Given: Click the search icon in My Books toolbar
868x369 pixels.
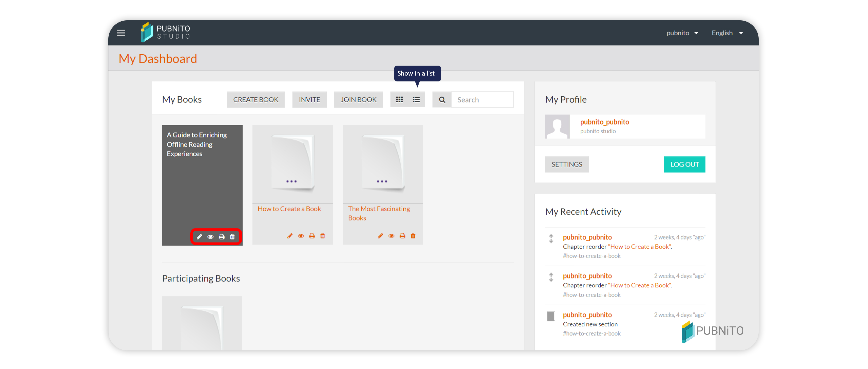Looking at the screenshot, I should 441,100.
